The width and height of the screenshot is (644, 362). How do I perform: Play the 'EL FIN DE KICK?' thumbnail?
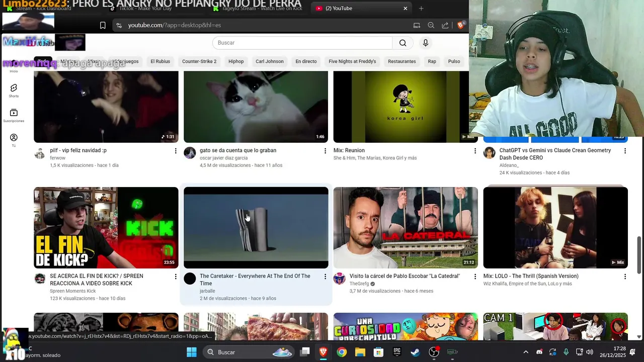coord(106,228)
